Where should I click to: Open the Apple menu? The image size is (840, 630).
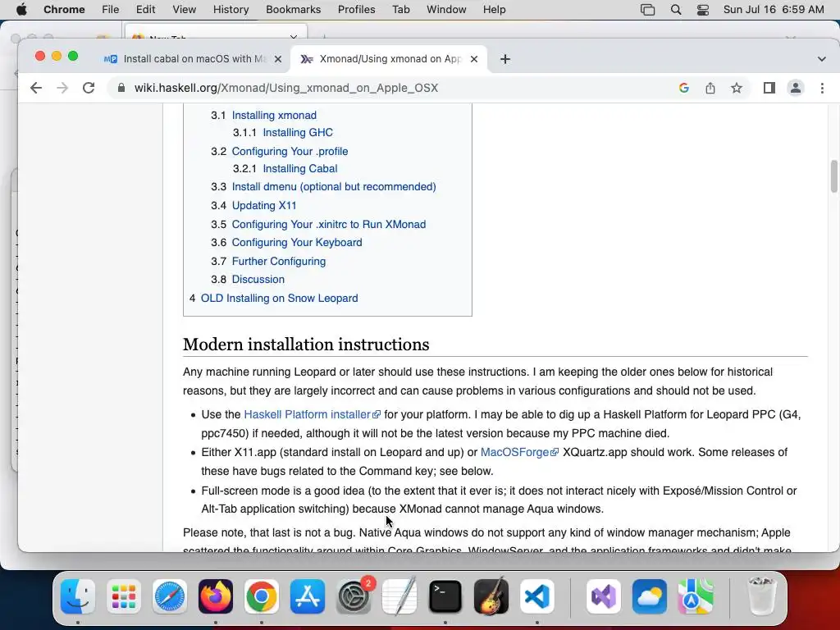[21, 10]
